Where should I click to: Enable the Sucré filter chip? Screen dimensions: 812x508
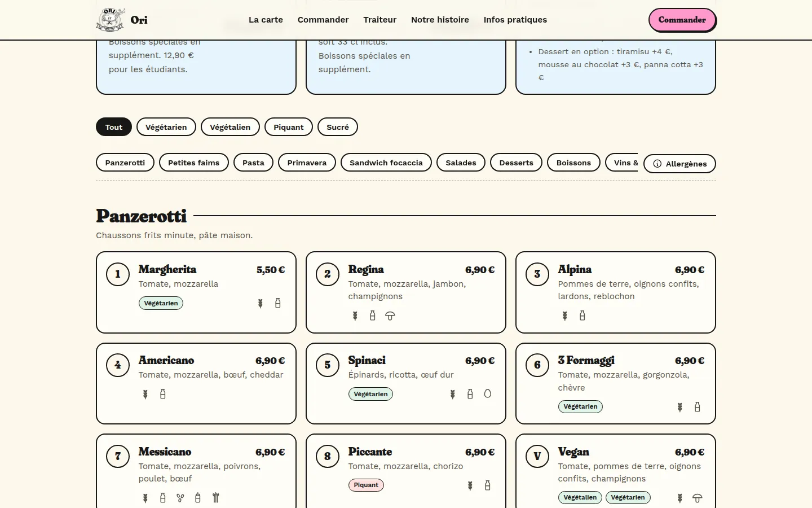[x=338, y=127]
